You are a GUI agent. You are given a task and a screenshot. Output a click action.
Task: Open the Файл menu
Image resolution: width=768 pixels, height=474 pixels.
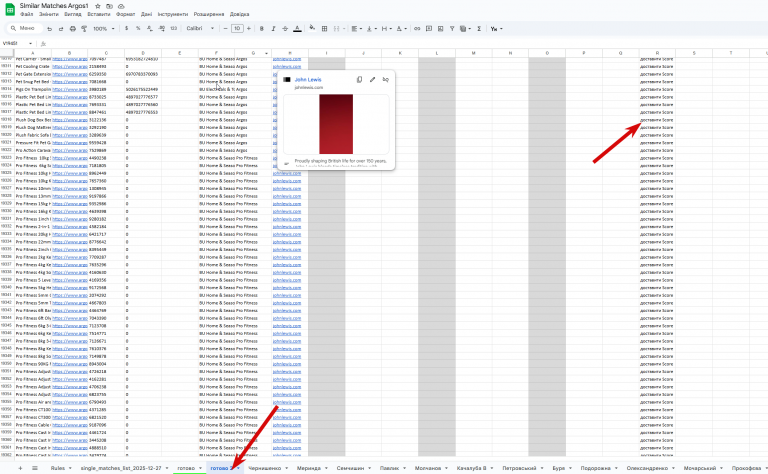26,14
